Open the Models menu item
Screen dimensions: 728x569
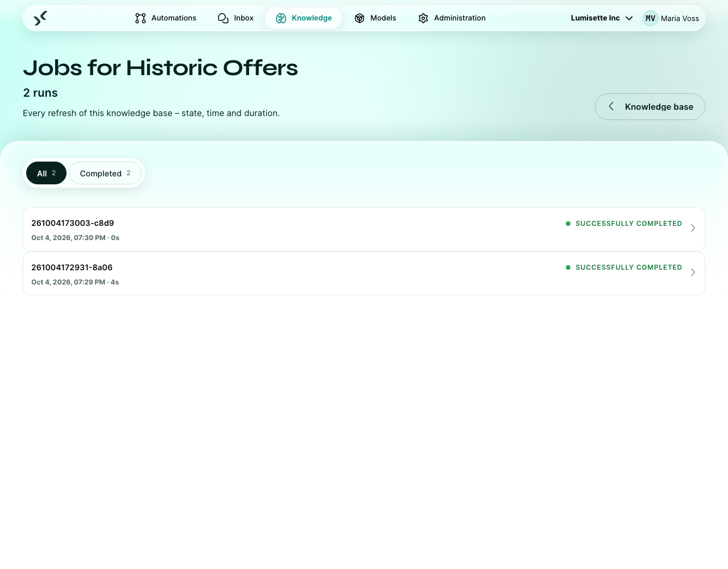point(375,18)
